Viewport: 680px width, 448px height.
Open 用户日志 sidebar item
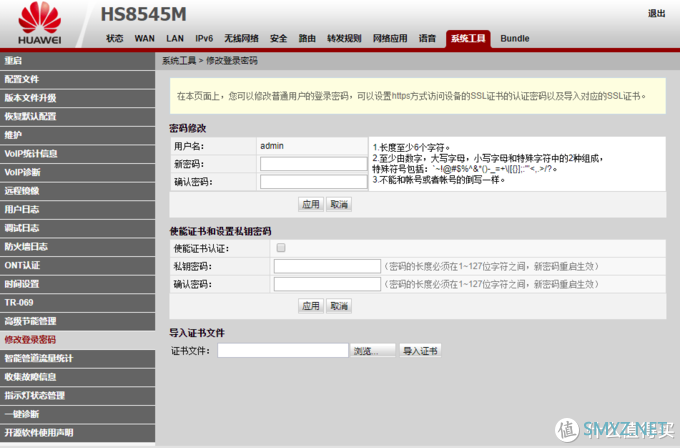(x=77, y=210)
